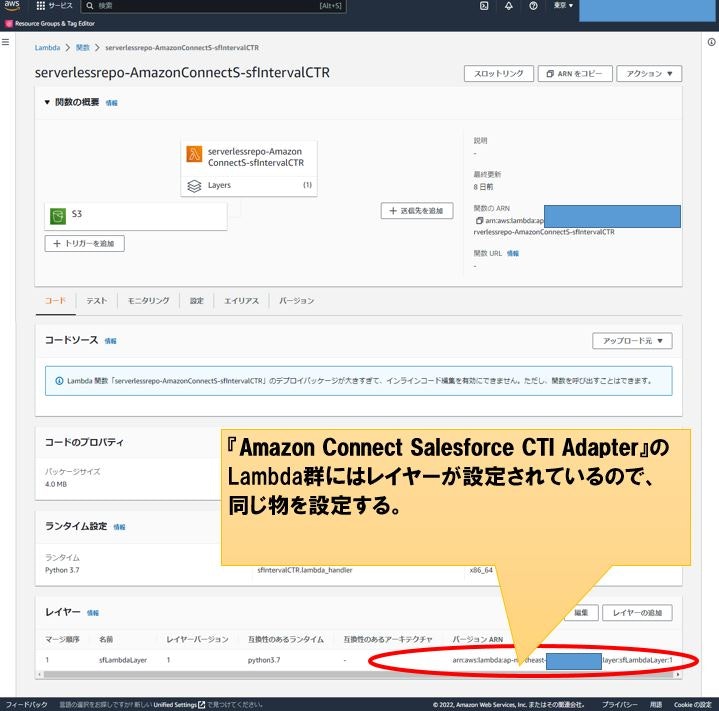Open the feedback (フィードバック) link
Screen dimensions: 719x711
tap(27, 705)
